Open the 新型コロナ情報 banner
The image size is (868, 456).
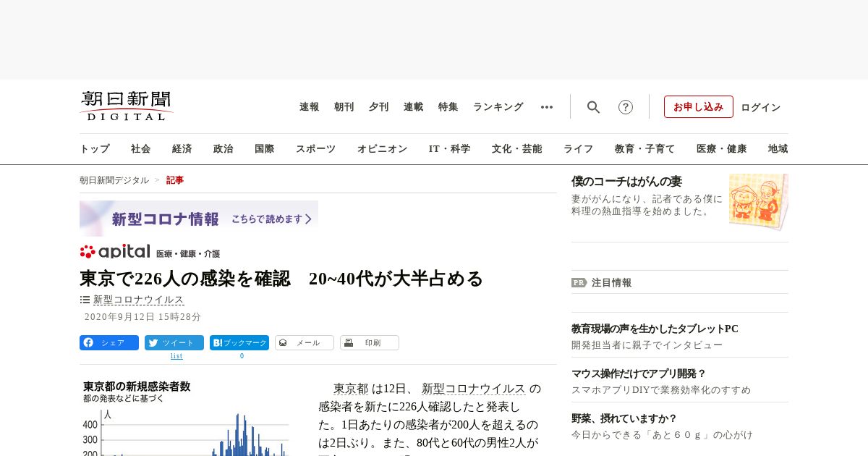tap(199, 219)
